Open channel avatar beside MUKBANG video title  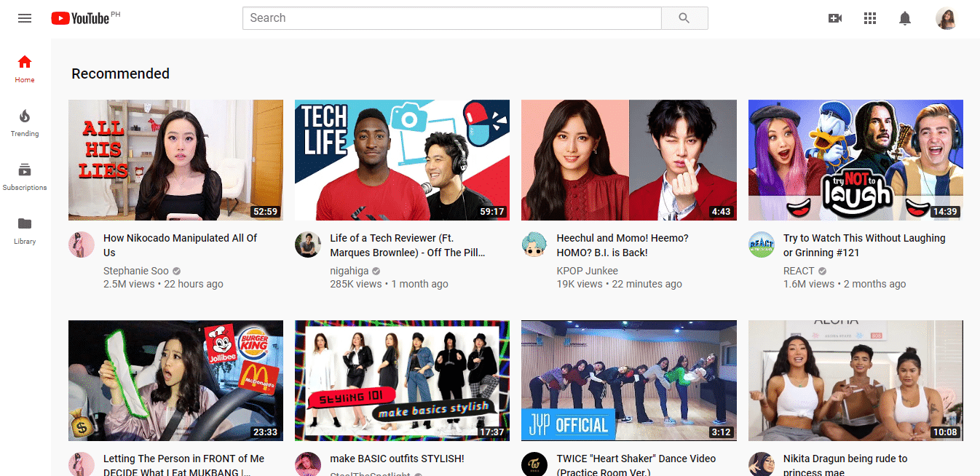click(82, 464)
